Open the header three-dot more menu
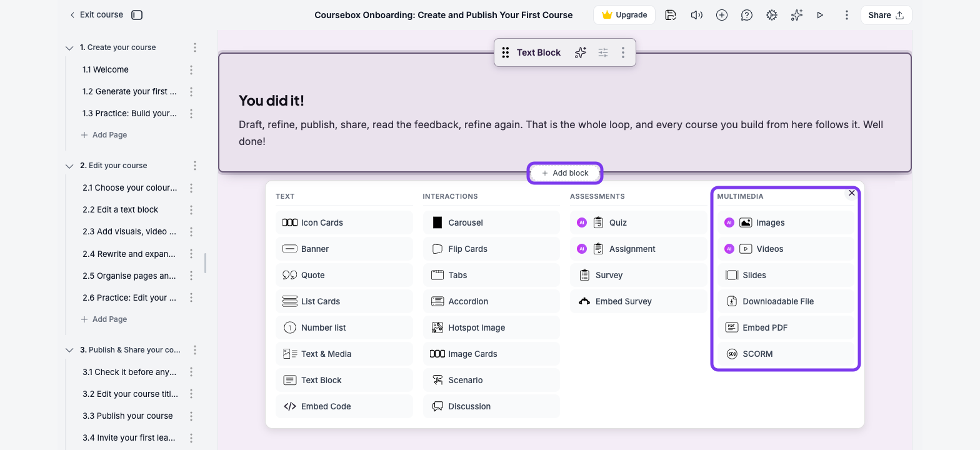 pyautogui.click(x=847, y=15)
